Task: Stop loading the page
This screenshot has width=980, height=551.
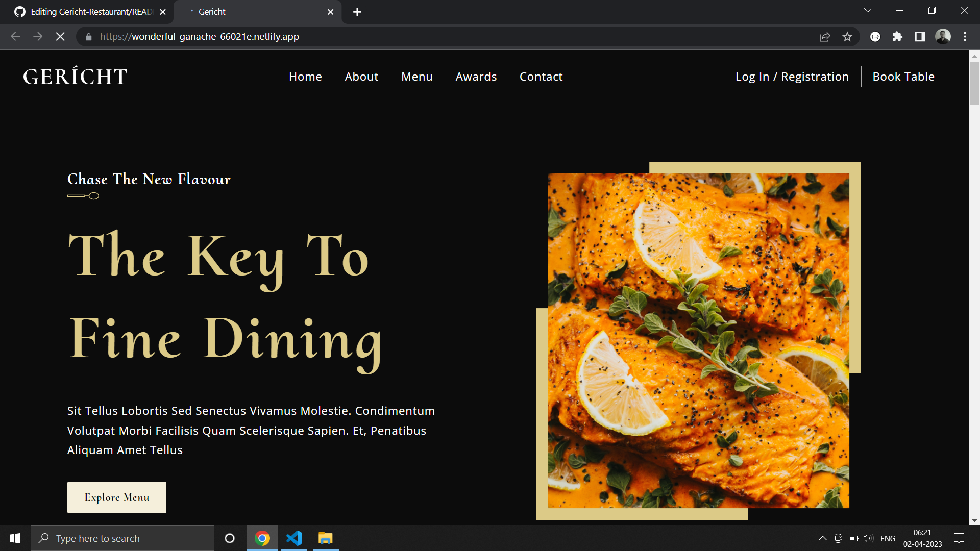Action: [x=60, y=36]
